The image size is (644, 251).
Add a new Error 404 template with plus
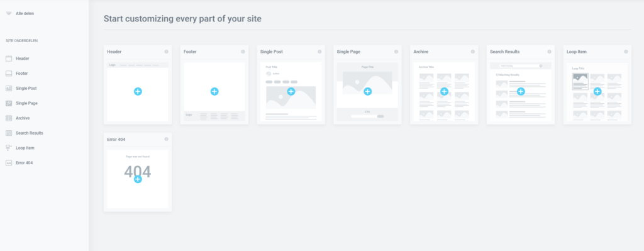coord(138,179)
